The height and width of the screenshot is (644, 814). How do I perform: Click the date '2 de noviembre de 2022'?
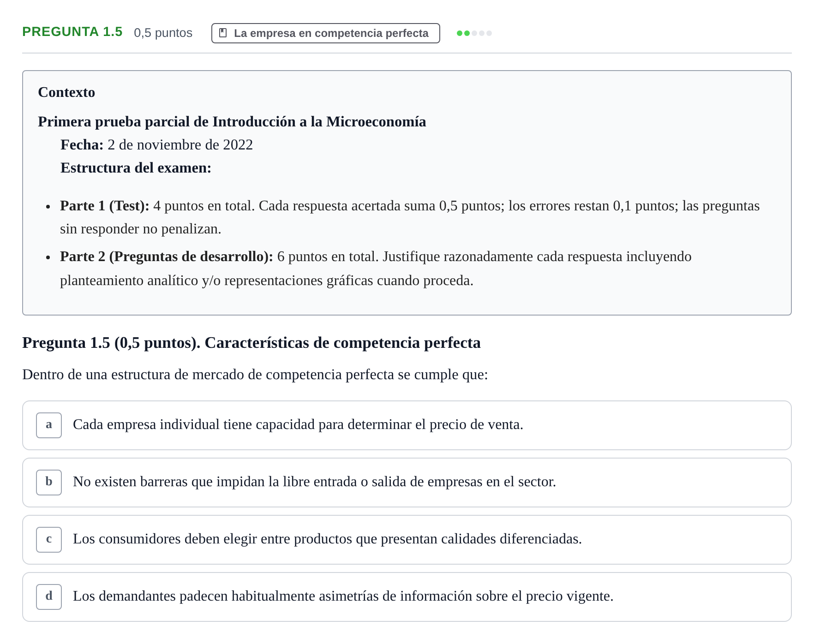180,145
